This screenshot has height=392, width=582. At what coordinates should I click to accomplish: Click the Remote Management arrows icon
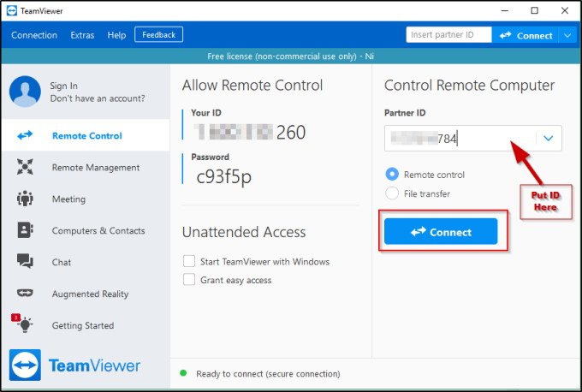(25, 167)
